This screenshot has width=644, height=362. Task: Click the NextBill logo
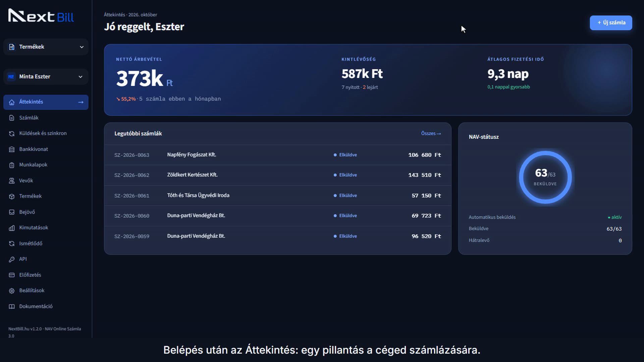point(41,16)
